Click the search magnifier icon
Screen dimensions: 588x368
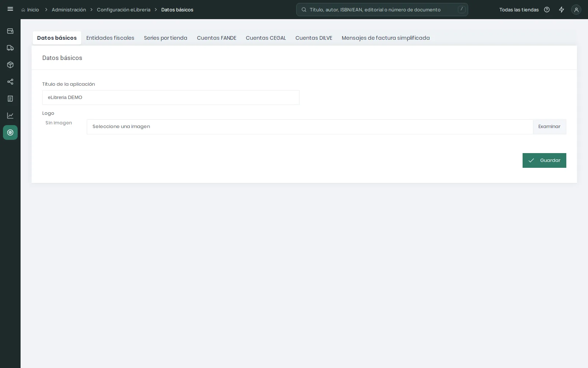[304, 10]
